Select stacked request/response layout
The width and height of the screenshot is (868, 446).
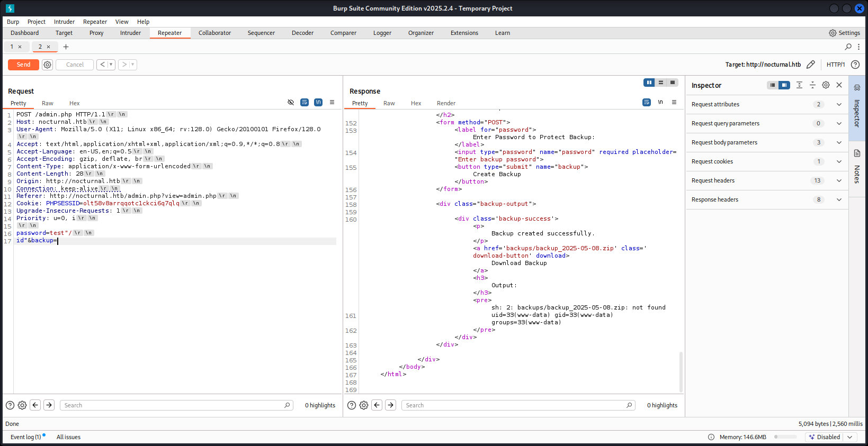[661, 83]
